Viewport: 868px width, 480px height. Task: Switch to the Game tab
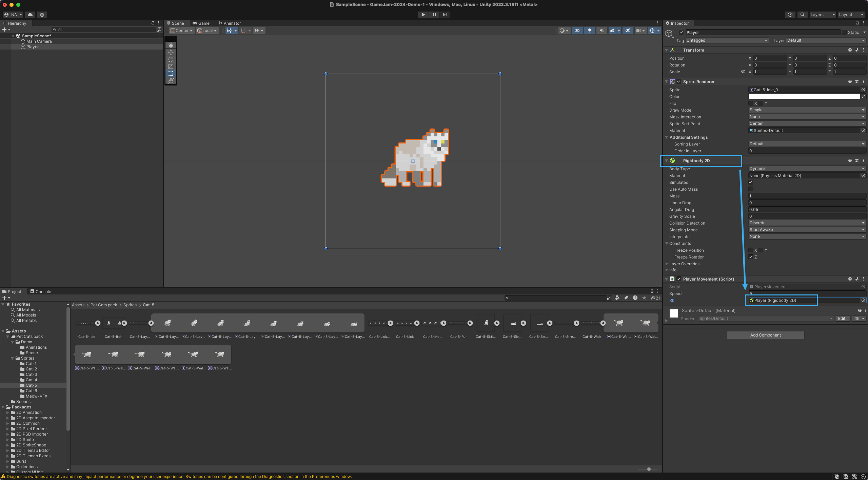(201, 23)
